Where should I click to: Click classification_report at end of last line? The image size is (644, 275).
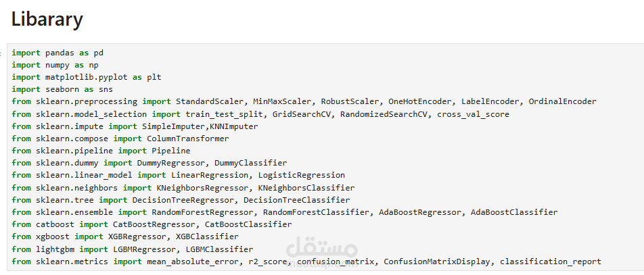coord(551,261)
